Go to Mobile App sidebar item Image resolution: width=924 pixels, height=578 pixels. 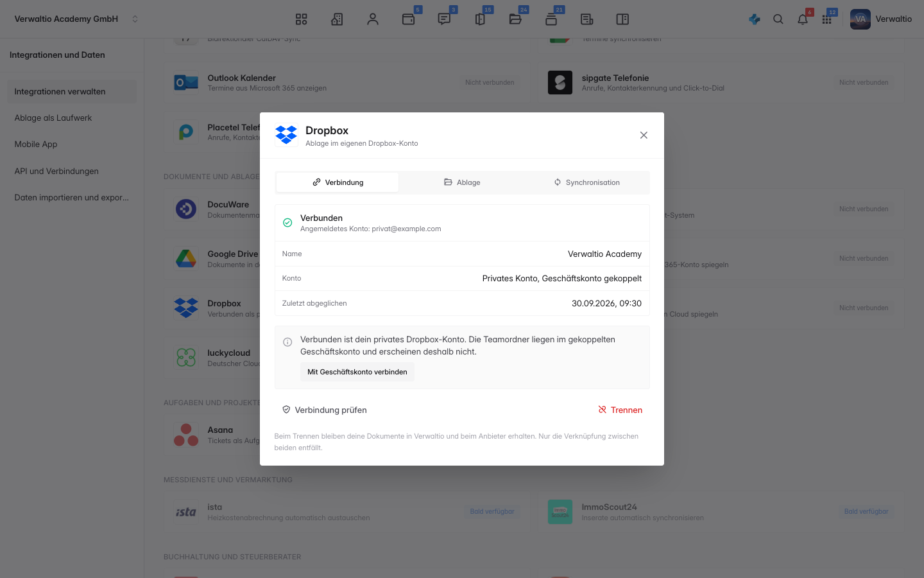tap(72, 144)
